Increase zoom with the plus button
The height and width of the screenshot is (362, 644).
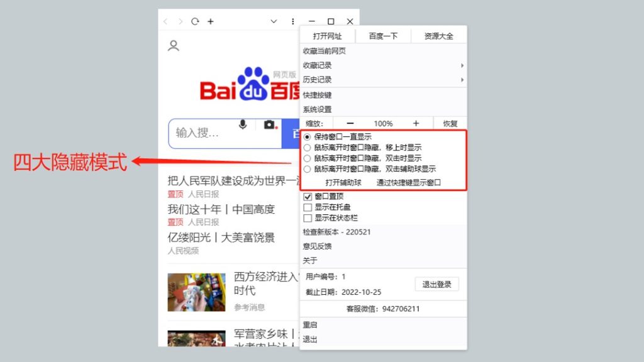[x=416, y=124]
